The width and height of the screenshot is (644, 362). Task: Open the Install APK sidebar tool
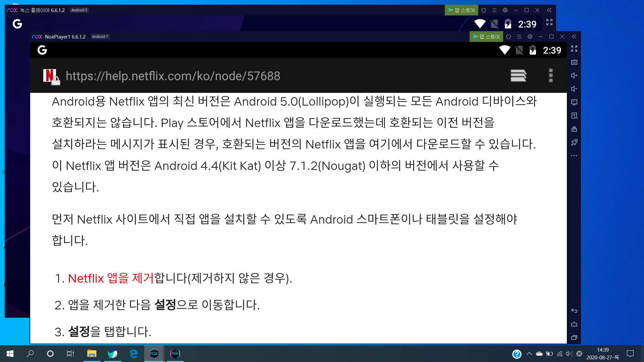pos(574,116)
